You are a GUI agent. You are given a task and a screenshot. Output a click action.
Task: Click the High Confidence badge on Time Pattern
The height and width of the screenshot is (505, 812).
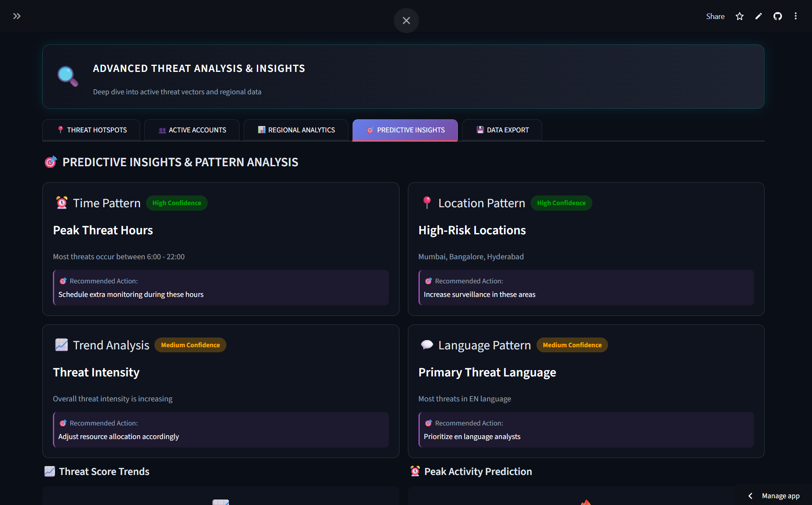[x=177, y=203]
